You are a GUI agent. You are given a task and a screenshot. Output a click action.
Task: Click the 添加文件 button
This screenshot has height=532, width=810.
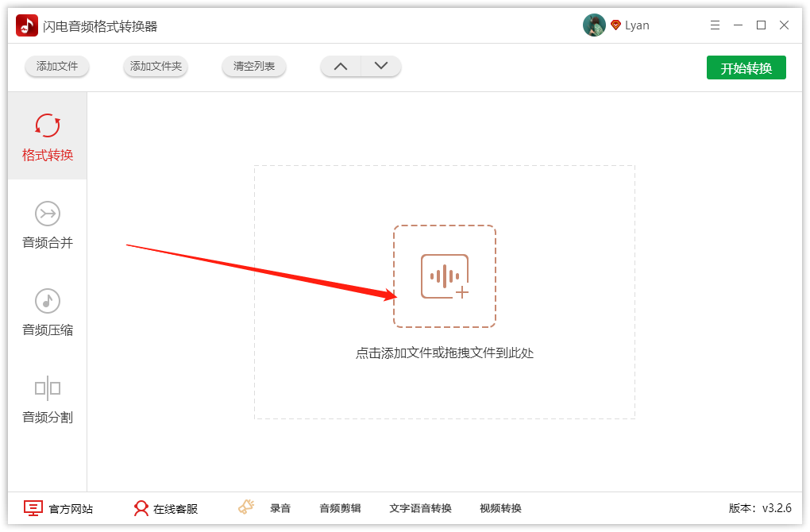pyautogui.click(x=57, y=66)
